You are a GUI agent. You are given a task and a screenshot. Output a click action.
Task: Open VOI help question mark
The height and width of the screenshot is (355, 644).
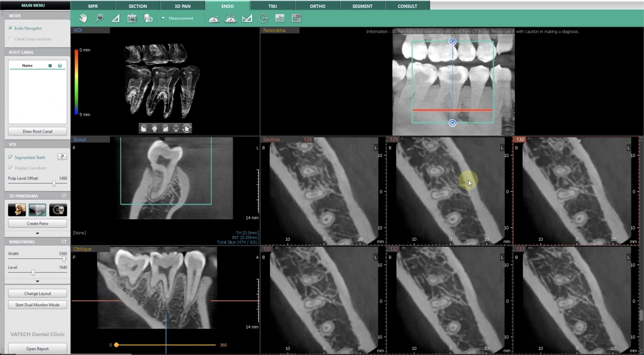pyautogui.click(x=62, y=157)
